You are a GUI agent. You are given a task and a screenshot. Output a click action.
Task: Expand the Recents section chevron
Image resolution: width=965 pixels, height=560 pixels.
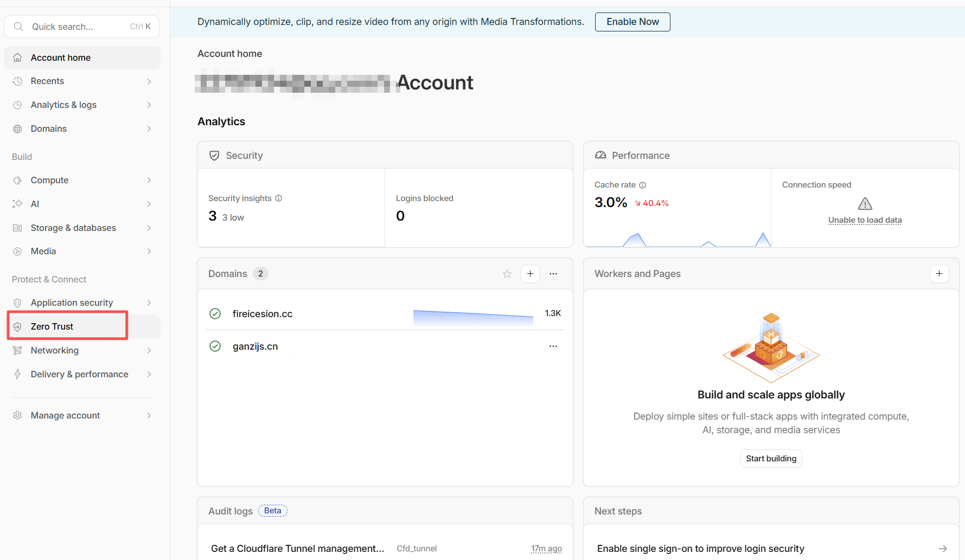[x=149, y=81]
